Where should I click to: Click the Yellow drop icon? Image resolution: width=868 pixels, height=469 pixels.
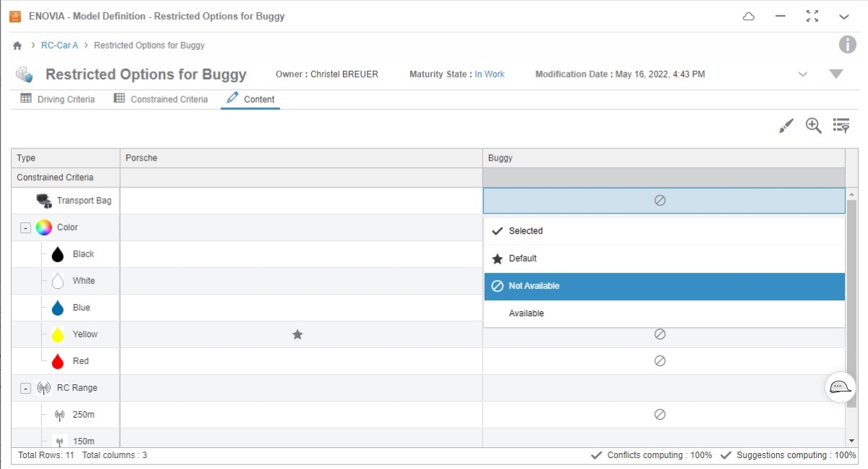[58, 334]
